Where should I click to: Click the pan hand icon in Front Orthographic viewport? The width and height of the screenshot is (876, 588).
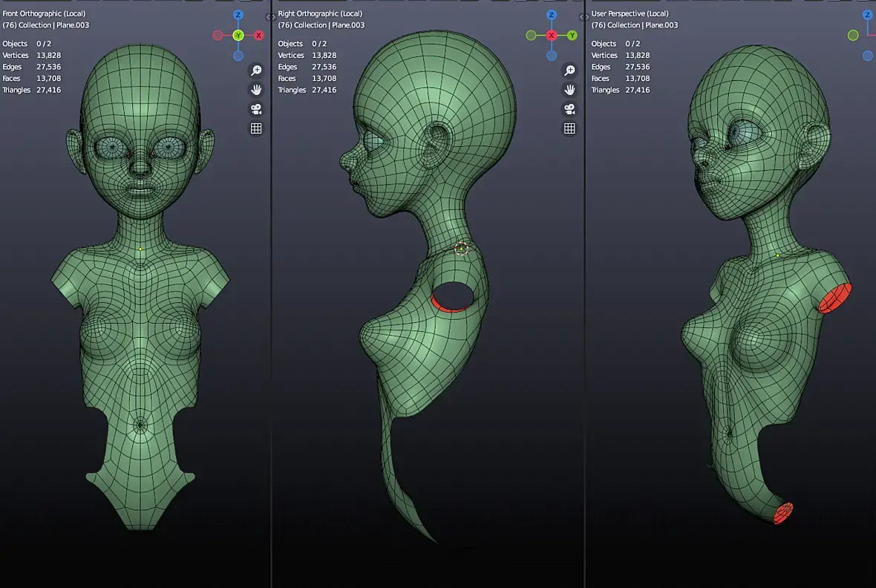(x=256, y=89)
